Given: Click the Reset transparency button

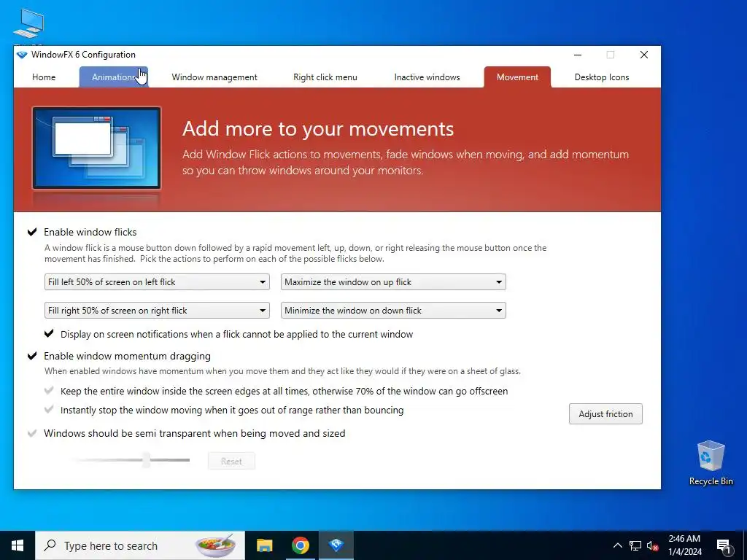Looking at the screenshot, I should point(231,461).
